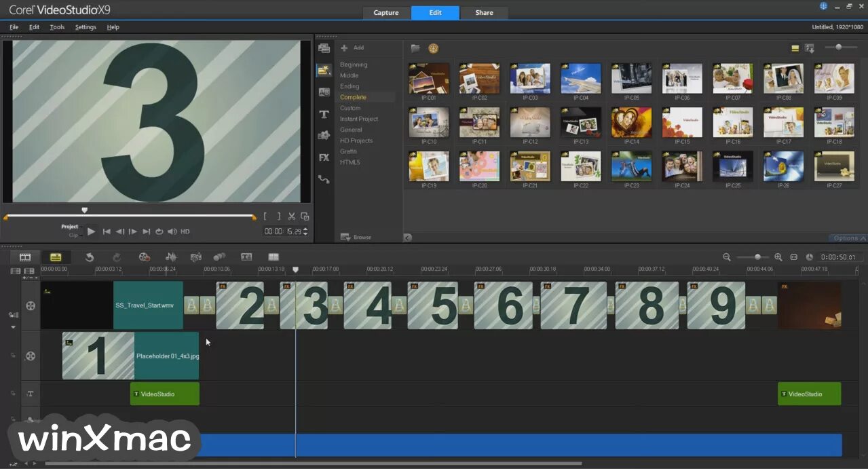Click the preview scrubber bar
The width and height of the screenshot is (868, 469).
coord(130,217)
